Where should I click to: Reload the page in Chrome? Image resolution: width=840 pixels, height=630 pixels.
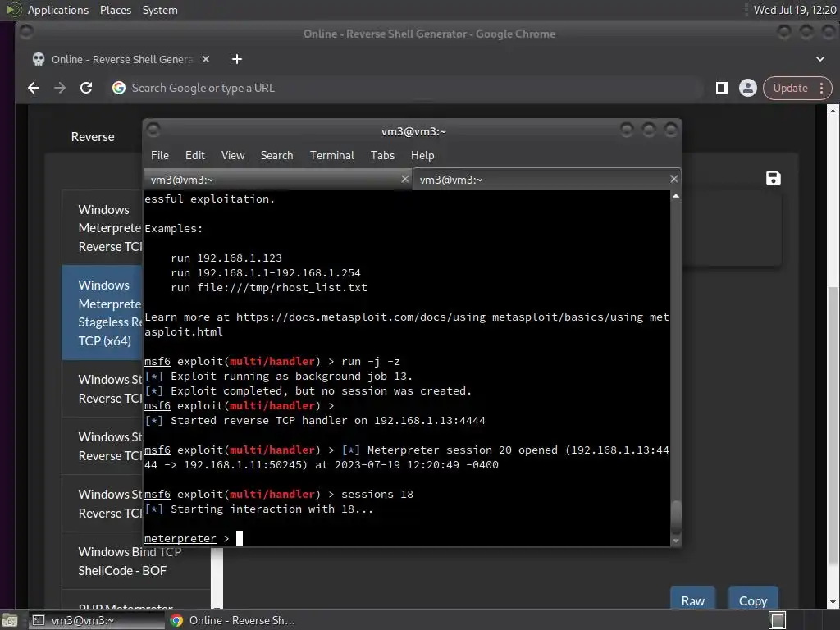coord(85,88)
